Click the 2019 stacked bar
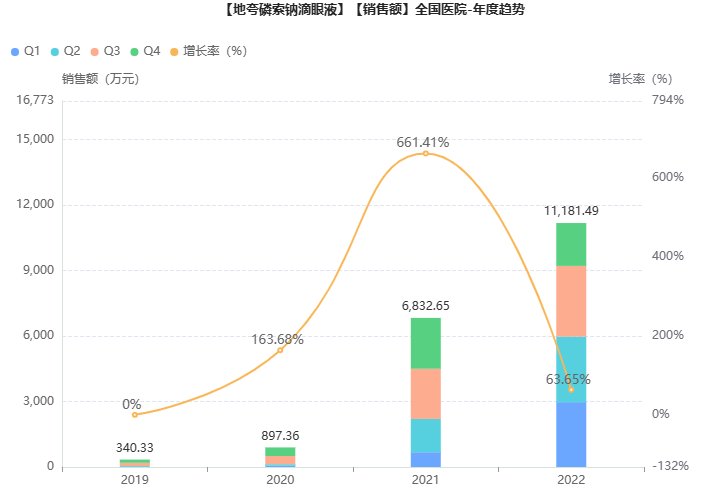 pyautogui.click(x=135, y=463)
